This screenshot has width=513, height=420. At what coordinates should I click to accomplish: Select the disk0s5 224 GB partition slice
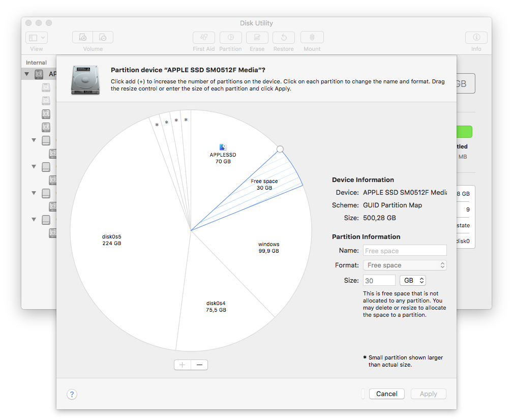[111, 240]
